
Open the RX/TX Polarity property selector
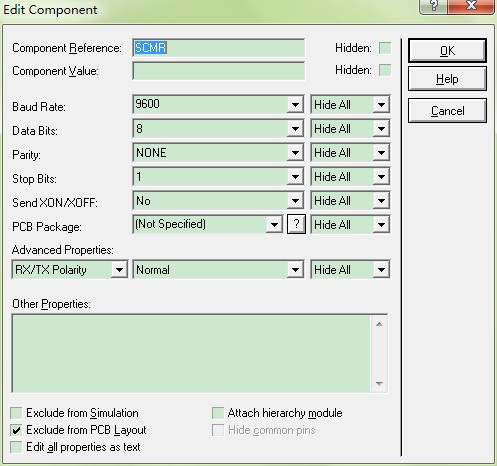(119, 270)
